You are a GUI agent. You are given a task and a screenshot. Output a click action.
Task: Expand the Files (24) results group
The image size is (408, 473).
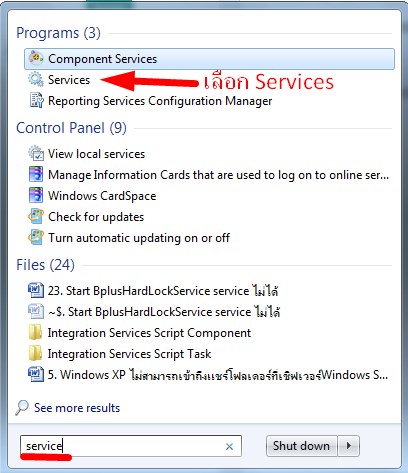tap(45, 265)
